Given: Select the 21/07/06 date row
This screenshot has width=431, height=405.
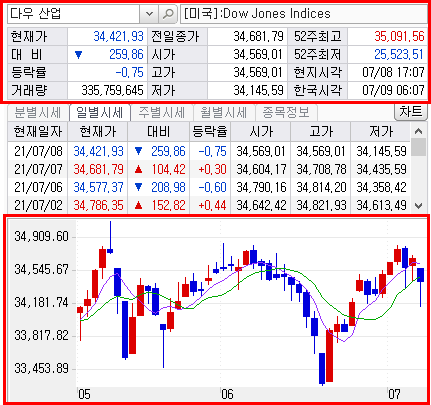Looking at the screenshot, I should tap(209, 187).
